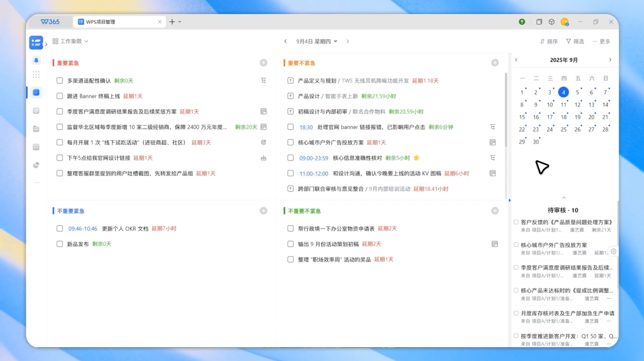Image resolution: width=644 pixels, height=361 pixels.
Task: Go to next month in the calendar
Action: [x=610, y=60]
